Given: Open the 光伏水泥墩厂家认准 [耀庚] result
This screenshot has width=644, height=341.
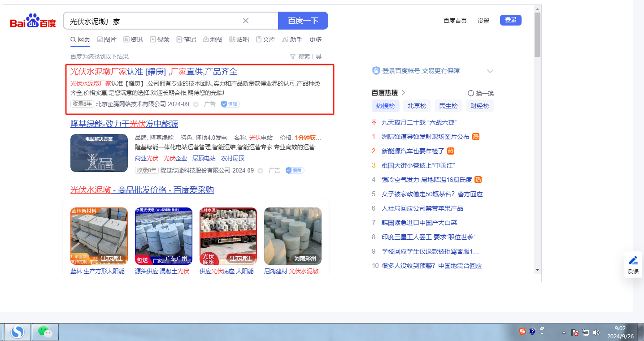Looking at the screenshot, I should click(154, 72).
